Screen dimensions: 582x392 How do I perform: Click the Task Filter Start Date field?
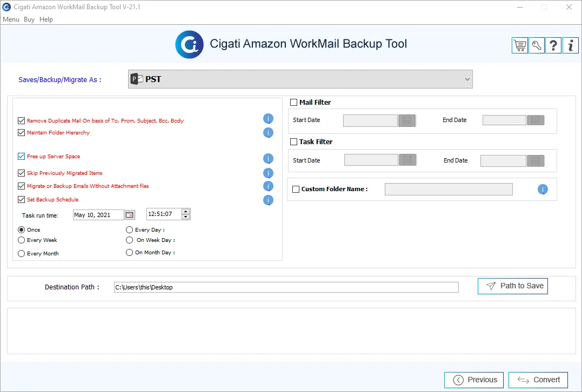371,160
